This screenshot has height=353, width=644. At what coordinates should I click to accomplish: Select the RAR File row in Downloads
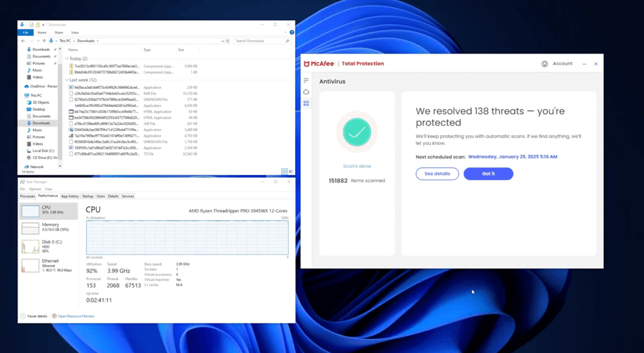click(133, 94)
